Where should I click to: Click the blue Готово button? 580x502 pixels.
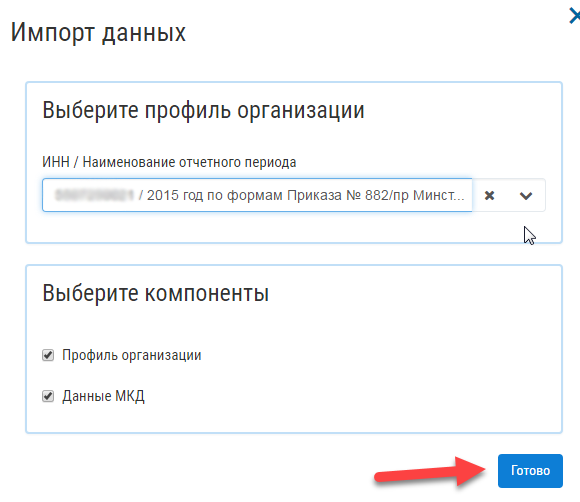(530, 471)
